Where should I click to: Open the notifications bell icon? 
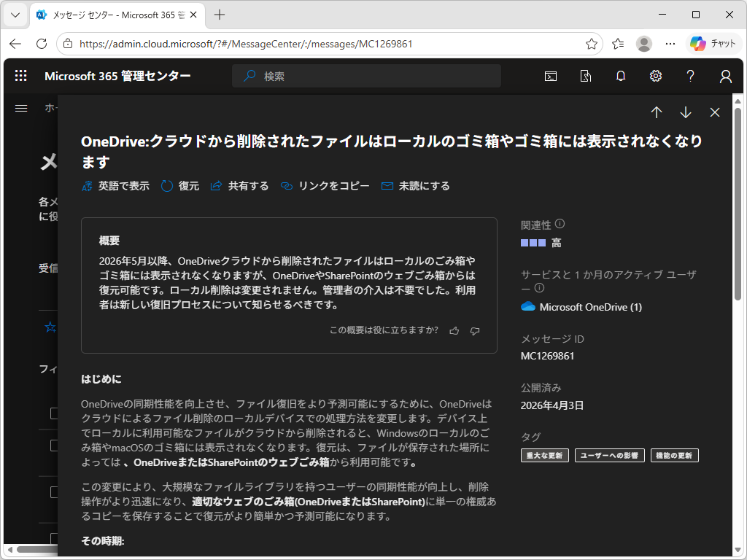click(x=621, y=75)
